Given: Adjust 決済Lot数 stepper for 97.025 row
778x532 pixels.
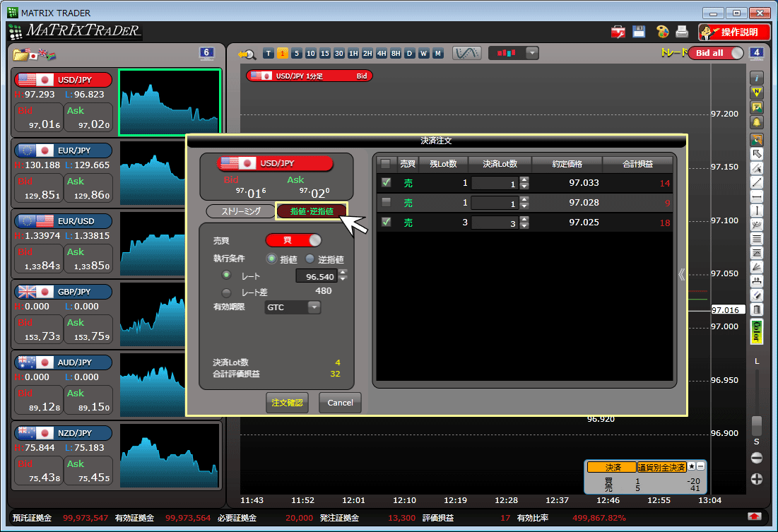Looking at the screenshot, I should (524, 223).
